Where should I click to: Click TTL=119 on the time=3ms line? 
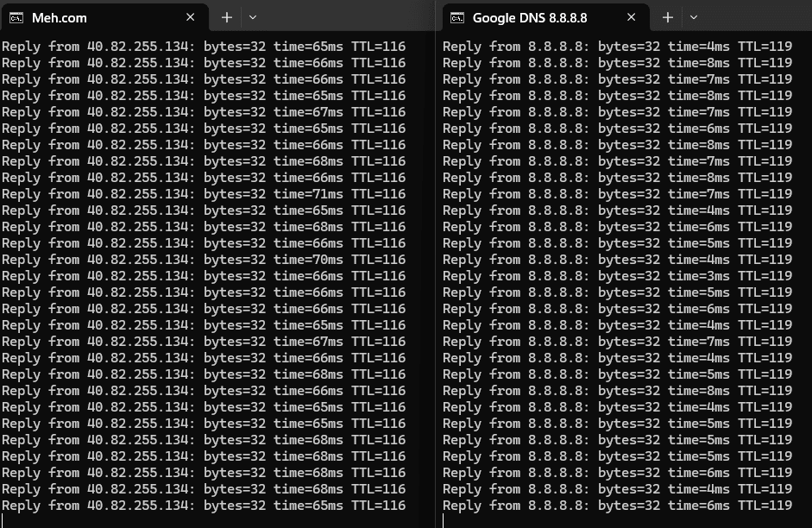(x=765, y=276)
